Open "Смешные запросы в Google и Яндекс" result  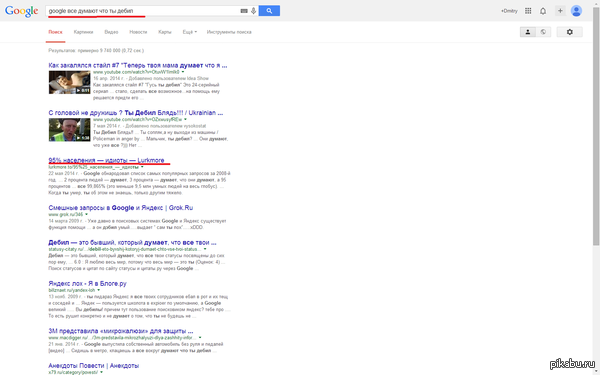(121, 208)
